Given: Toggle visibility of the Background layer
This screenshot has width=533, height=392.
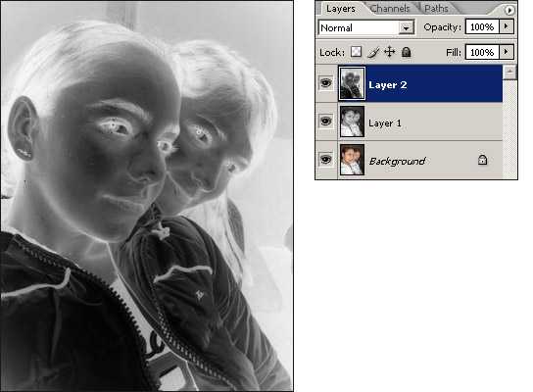Looking at the screenshot, I should (325, 159).
